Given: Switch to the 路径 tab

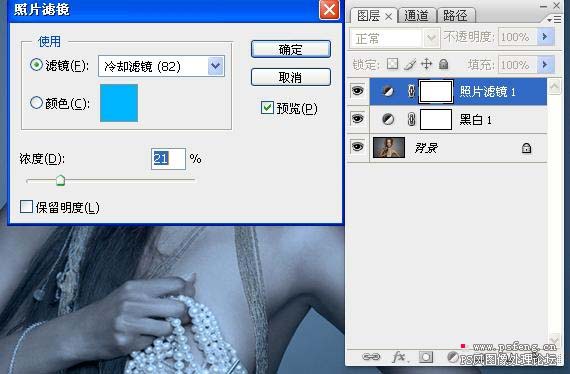Looking at the screenshot, I should 455,16.
